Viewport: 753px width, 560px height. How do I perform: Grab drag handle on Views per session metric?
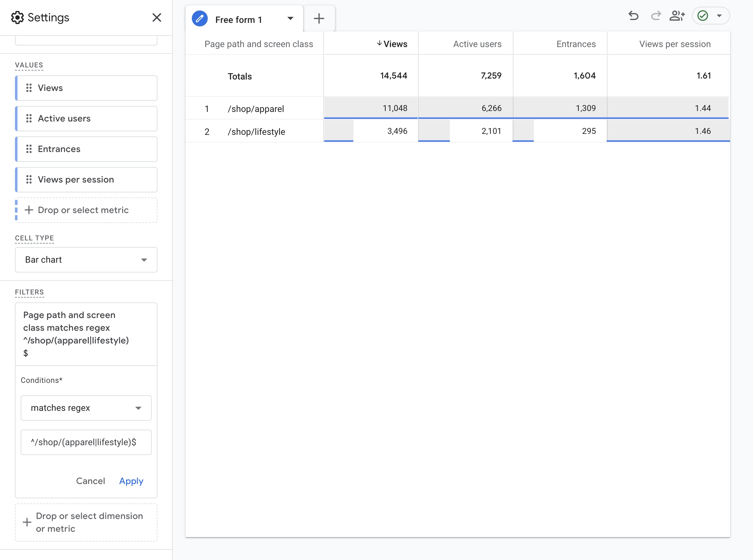[x=29, y=180]
